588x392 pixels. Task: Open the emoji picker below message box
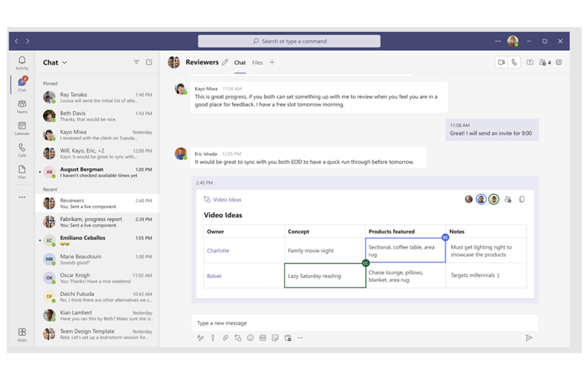[x=250, y=337]
